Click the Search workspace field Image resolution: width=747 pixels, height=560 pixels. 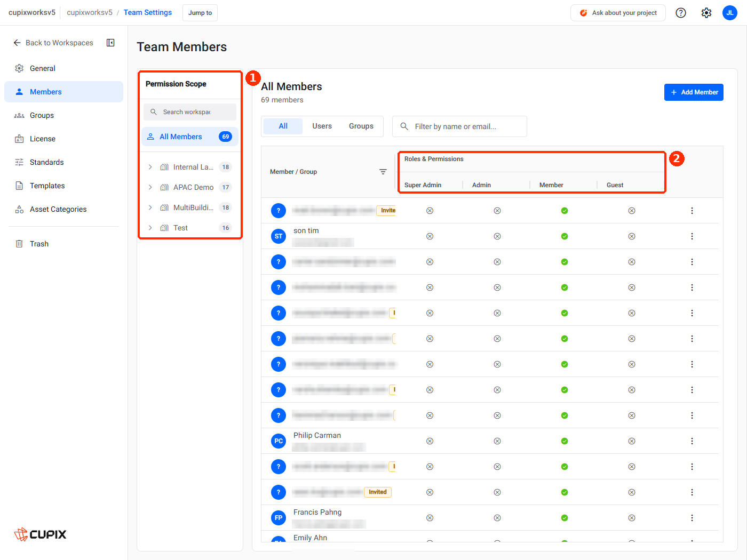(x=190, y=112)
